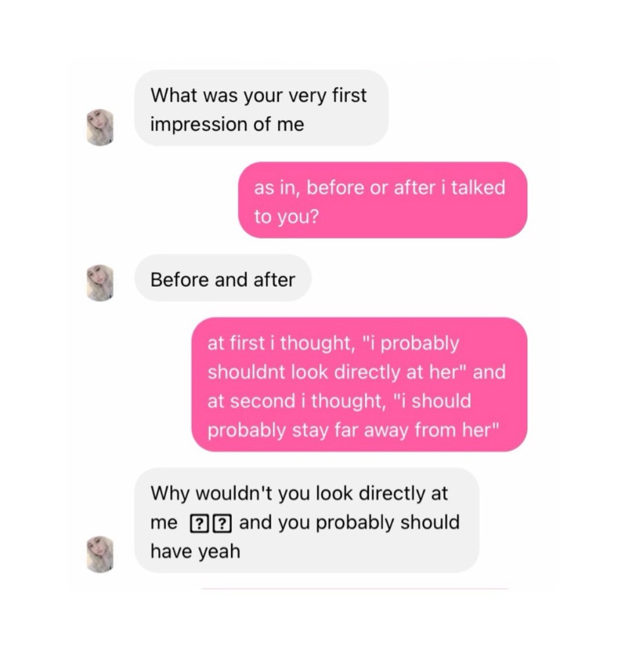Viewport: 625px width, 672px height.
Task: Click the partially visible pink message at bottom
Action: (355, 588)
